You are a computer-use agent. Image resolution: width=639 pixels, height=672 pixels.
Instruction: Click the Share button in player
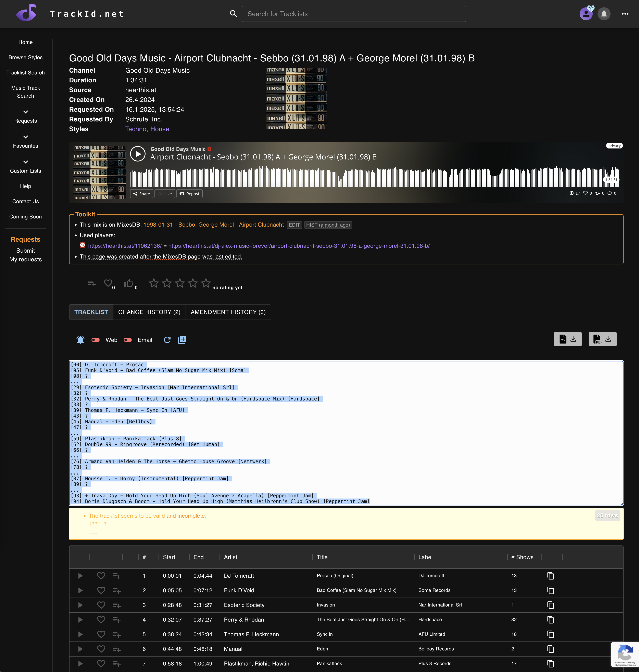click(141, 194)
